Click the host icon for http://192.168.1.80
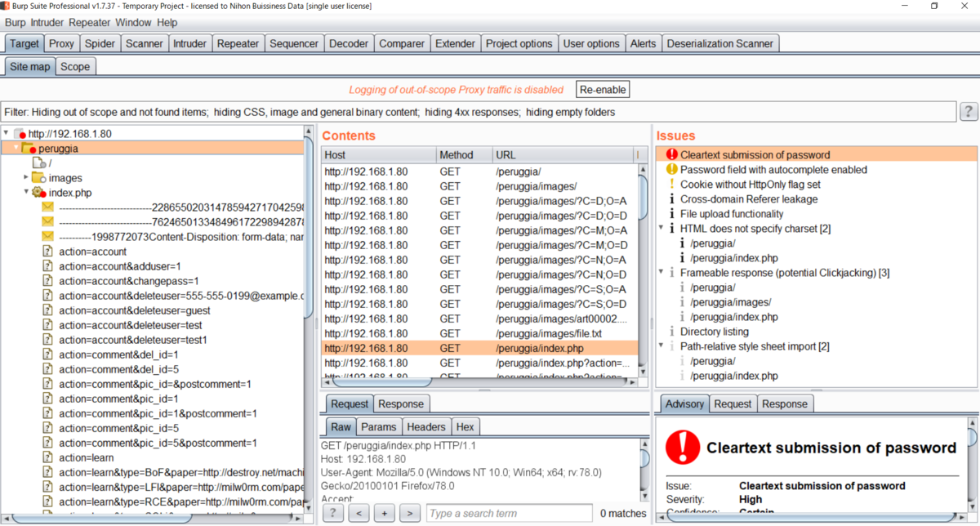The height and width of the screenshot is (526, 980). [20, 134]
